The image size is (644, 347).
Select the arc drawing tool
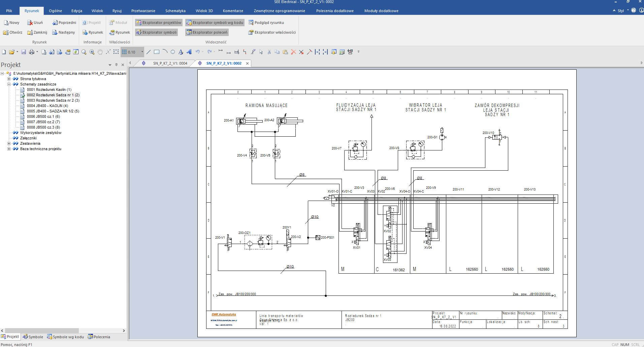[165, 52]
